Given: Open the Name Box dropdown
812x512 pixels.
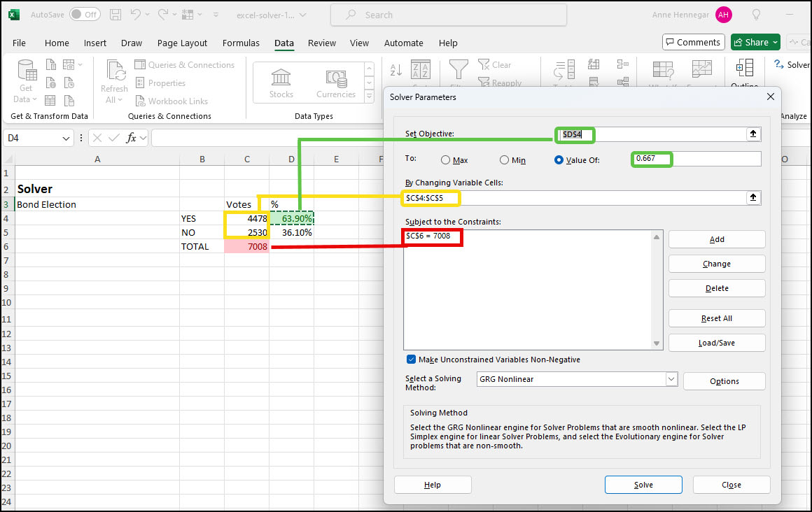Looking at the screenshot, I should point(67,138).
